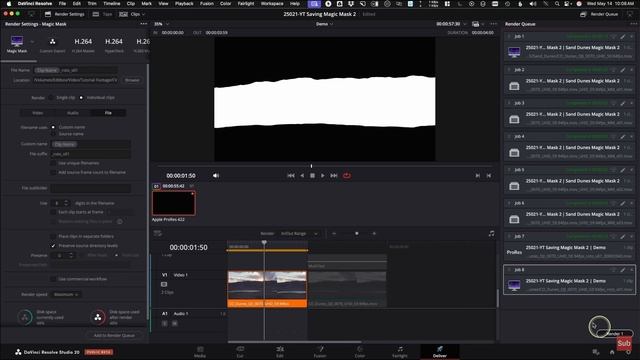Select clip 01 thumbnail Apple ProRes 422
The image size is (640, 360).
tap(173, 203)
